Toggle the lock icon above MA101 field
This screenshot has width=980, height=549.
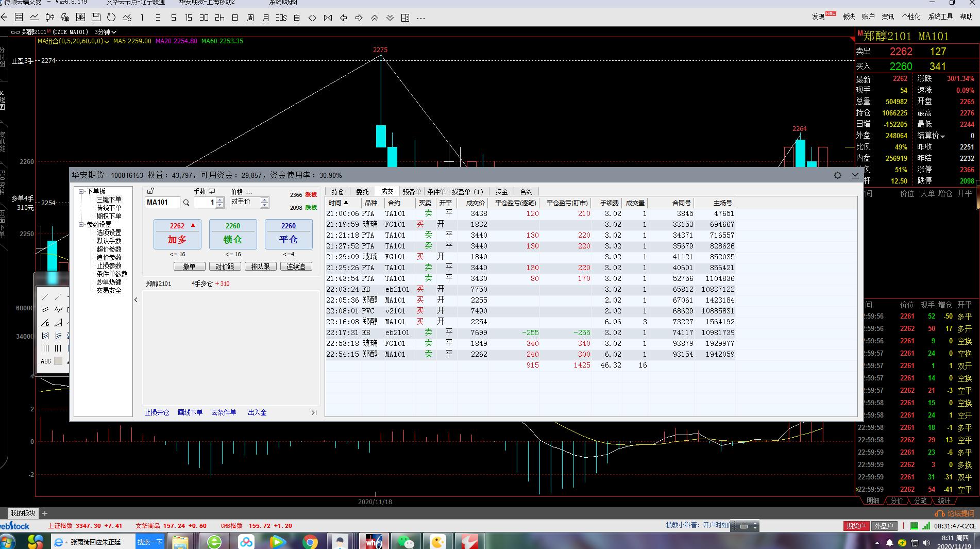click(150, 191)
